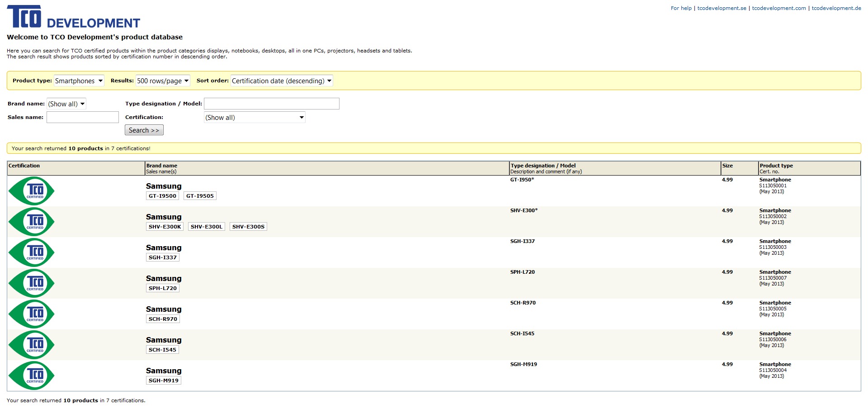
Task: Open the Product type dropdown
Action: (79, 81)
